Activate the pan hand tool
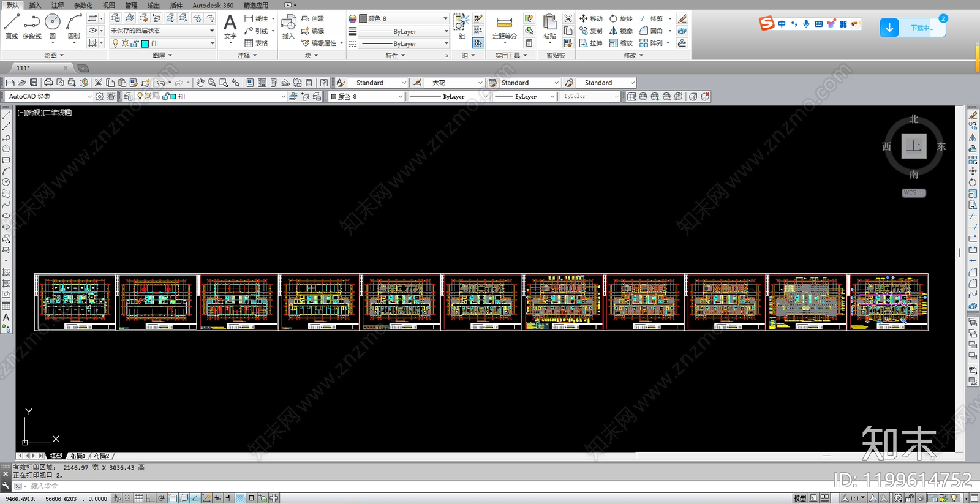The width and height of the screenshot is (980, 504). [200, 83]
